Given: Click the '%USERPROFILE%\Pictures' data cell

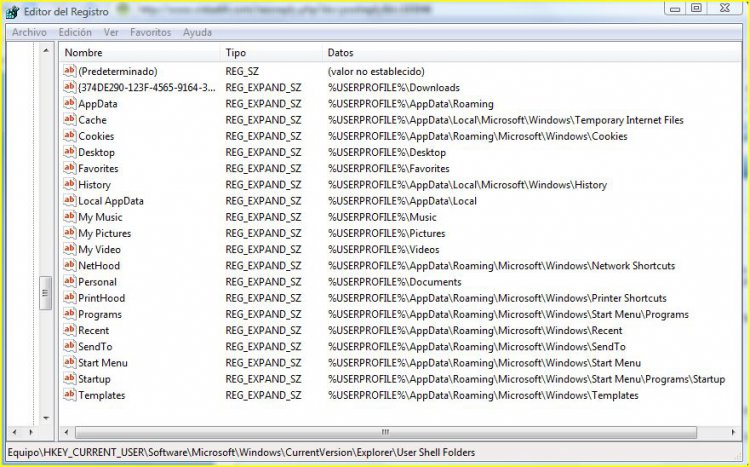Looking at the screenshot, I should click(x=386, y=234).
